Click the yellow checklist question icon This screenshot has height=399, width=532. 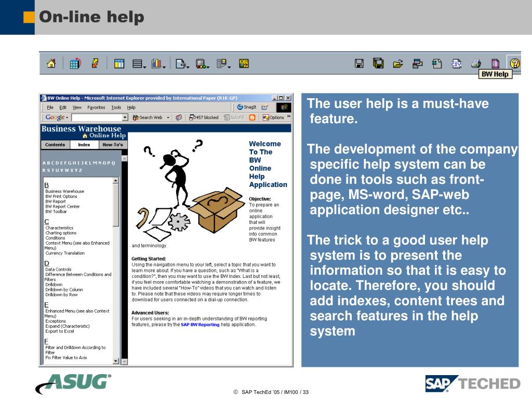[244, 63]
